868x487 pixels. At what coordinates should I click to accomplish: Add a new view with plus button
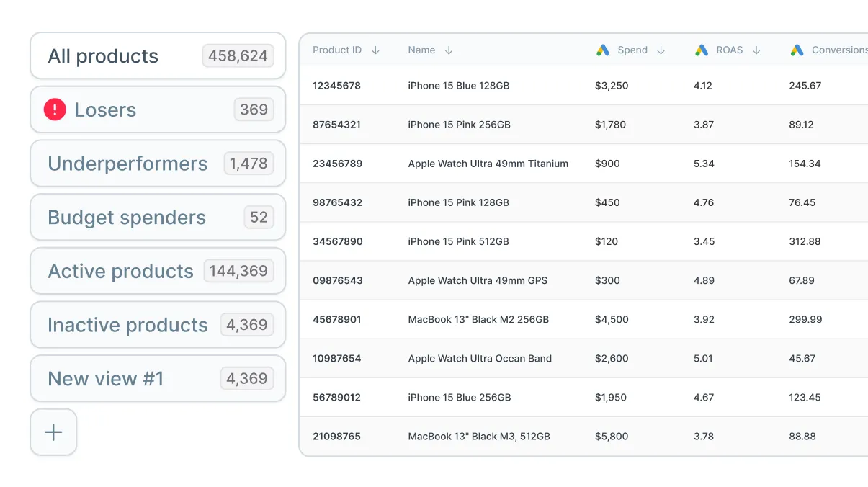53,432
